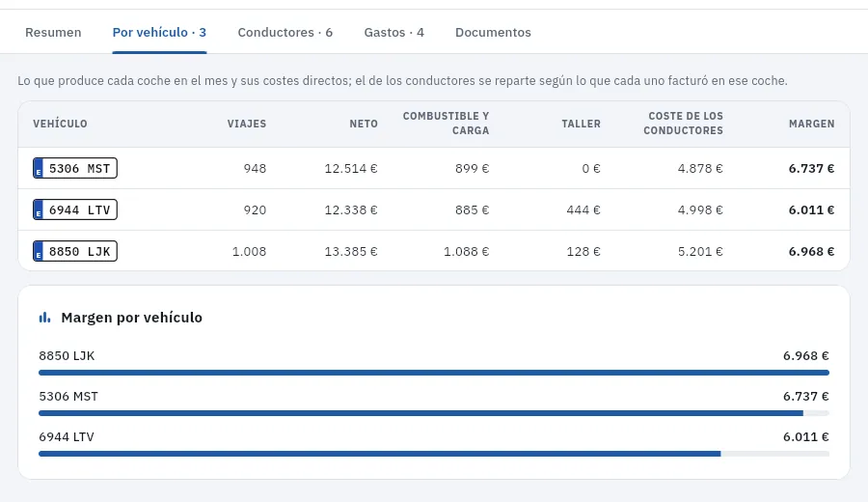Click the 6944 LTV license plate badge
Viewport: 868px width, 502px height.
75,209
